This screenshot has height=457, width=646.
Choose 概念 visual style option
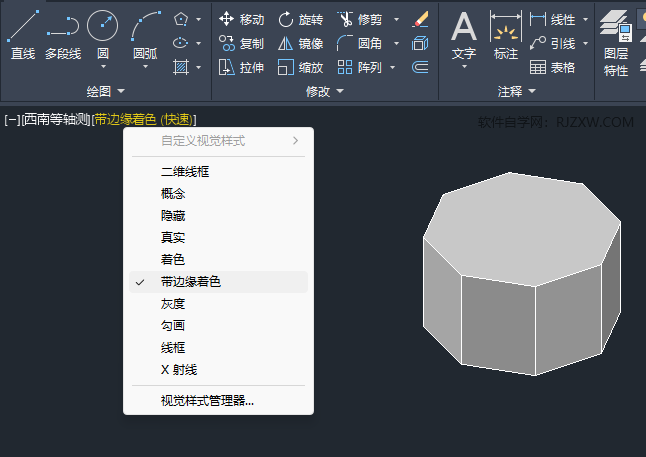(173, 194)
